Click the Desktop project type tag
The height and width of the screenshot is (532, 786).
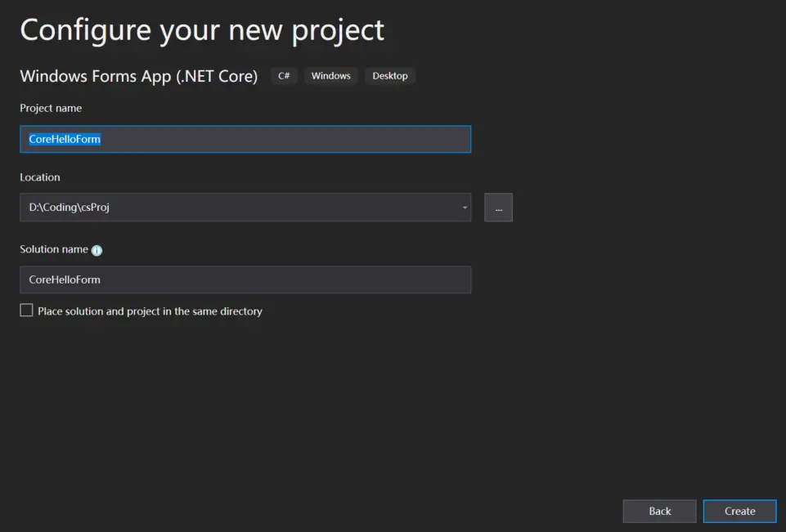coord(390,76)
